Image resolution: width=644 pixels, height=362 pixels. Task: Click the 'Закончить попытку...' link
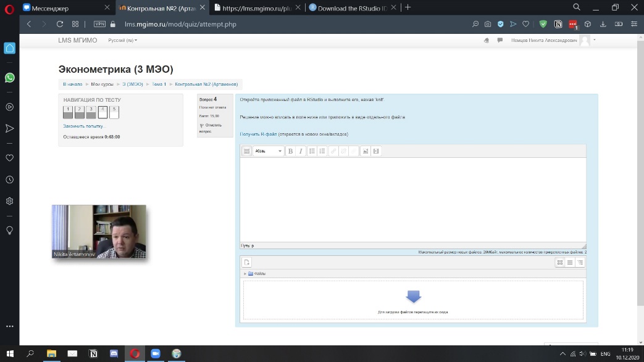tap(84, 126)
